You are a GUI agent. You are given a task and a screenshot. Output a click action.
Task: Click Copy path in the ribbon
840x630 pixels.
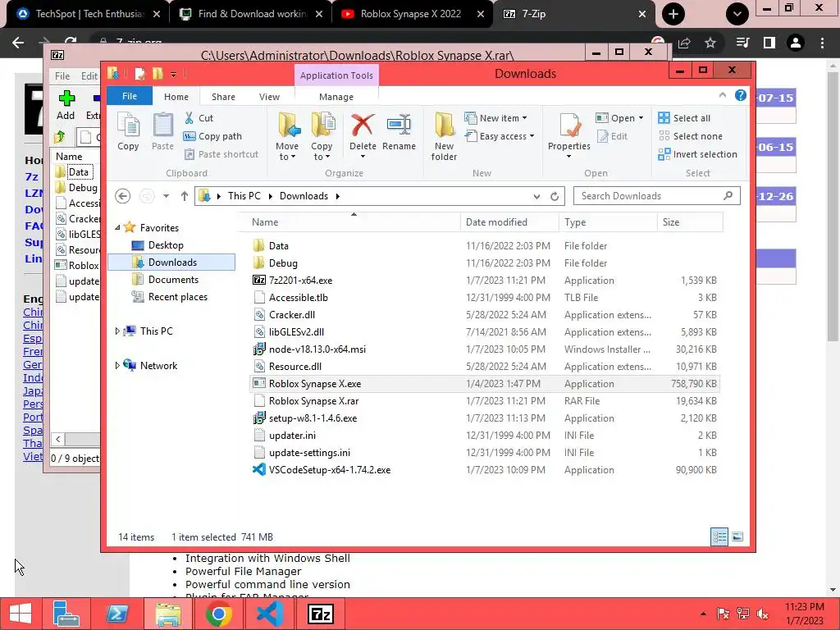point(212,136)
